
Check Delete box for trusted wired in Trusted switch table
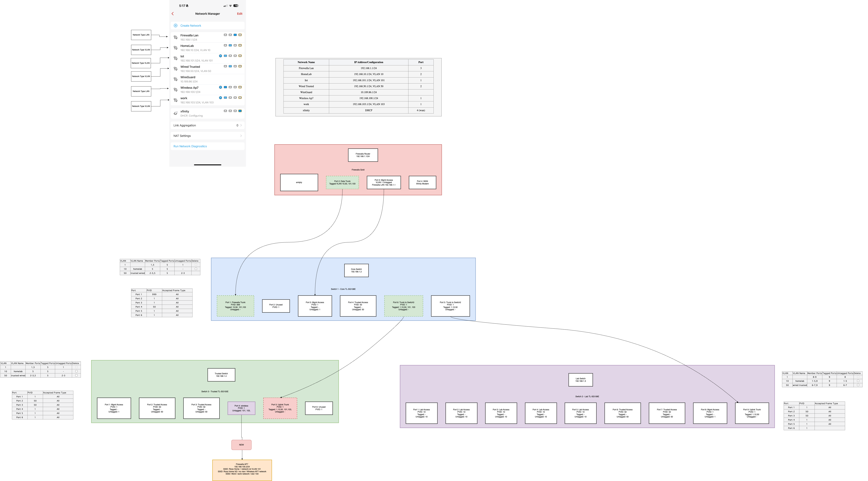tap(77, 375)
